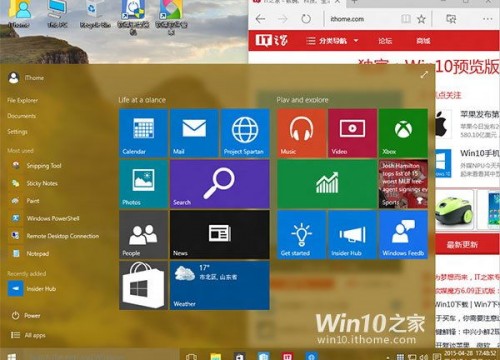Open the Photos tile
The image size is (500, 360).
pos(143,184)
